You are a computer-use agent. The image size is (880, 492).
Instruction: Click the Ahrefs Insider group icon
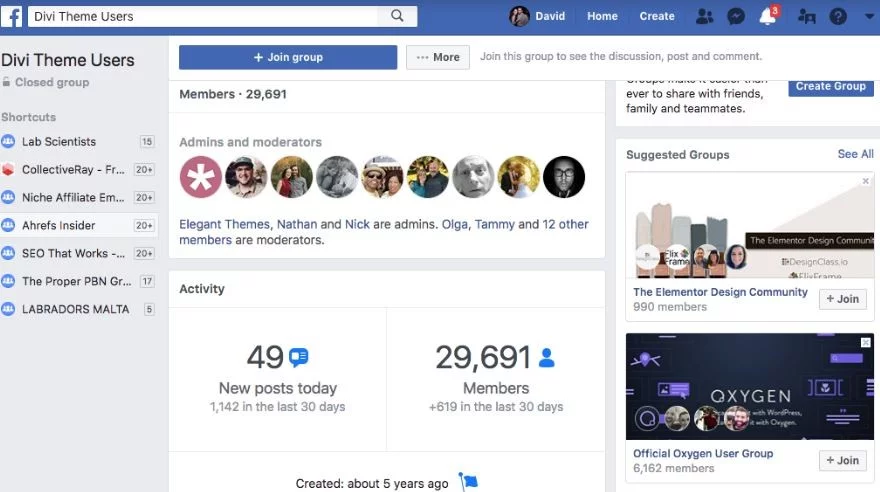click(x=8, y=226)
